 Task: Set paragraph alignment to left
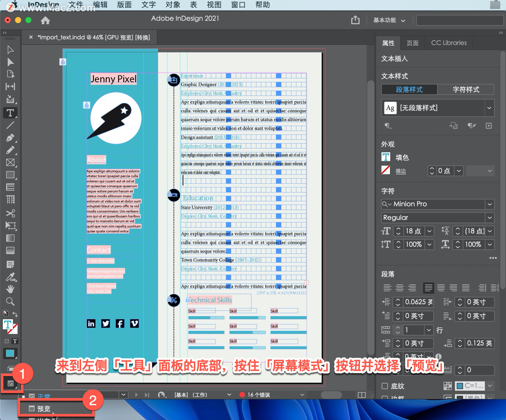387,288
